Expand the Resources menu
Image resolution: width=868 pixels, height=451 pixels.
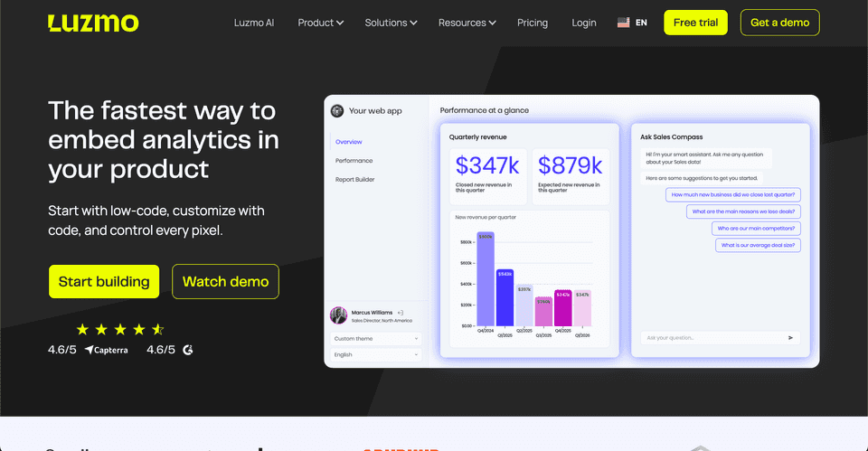[x=467, y=23]
